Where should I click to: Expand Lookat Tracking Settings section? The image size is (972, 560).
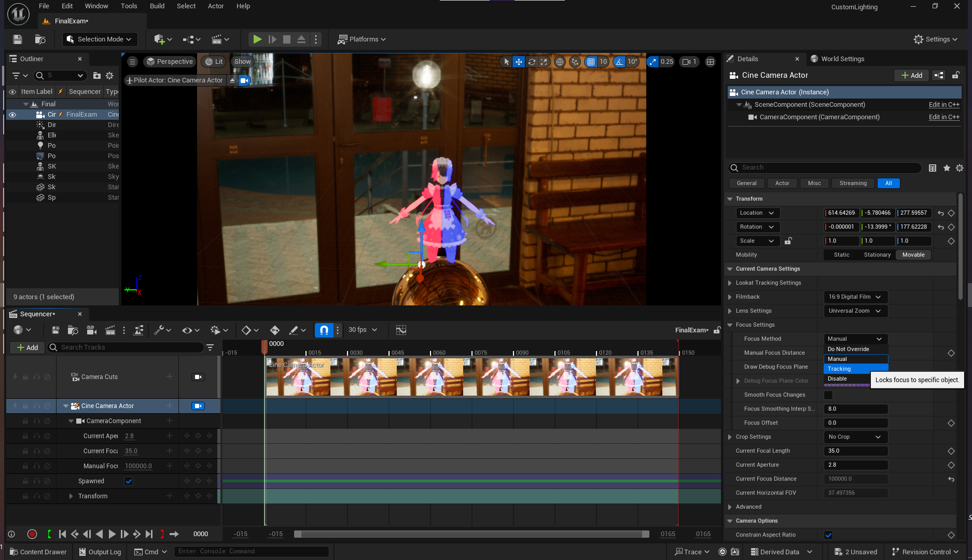click(730, 283)
